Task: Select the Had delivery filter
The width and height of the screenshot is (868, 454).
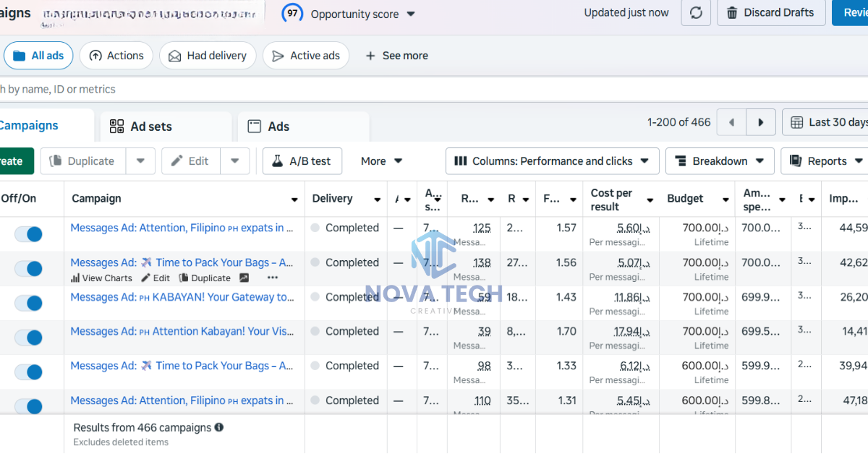Action: pos(208,56)
